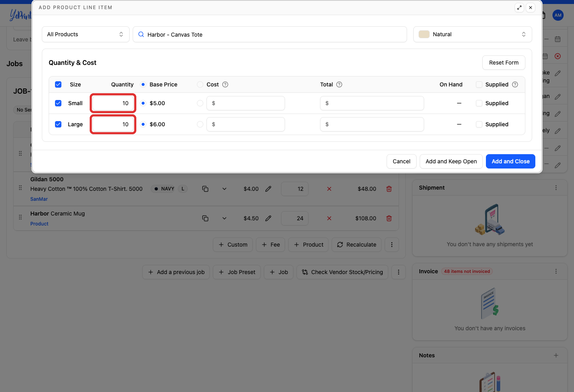Click the help icon next to Total
574x392 pixels.
point(339,84)
